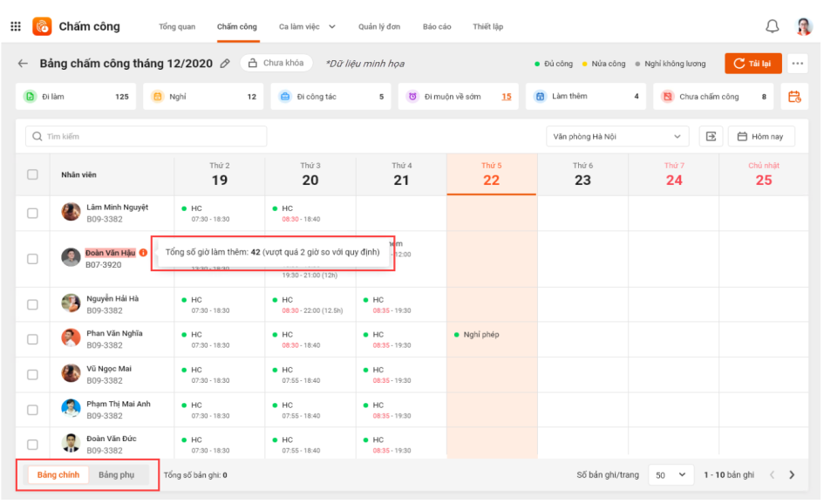The image size is (824, 504).
Task: Open the app grid launcher icon
Action: [x=15, y=26]
